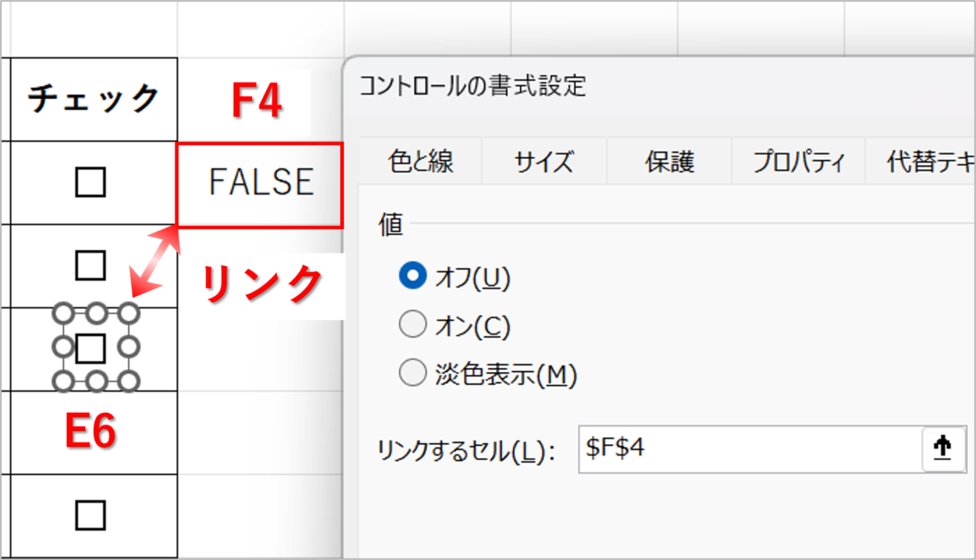Click the top-middle sizing handle of selected checkbox
Image resolution: width=976 pixels, height=560 pixels.
[96, 314]
